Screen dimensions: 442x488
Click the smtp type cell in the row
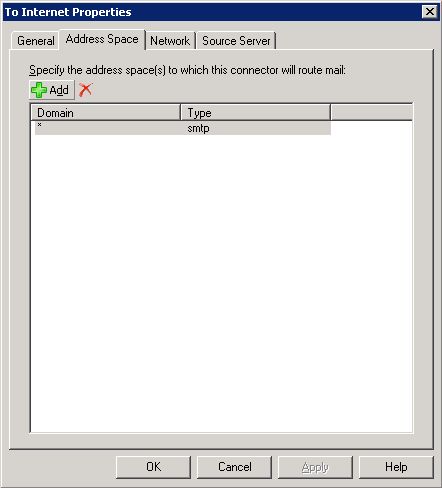198,128
